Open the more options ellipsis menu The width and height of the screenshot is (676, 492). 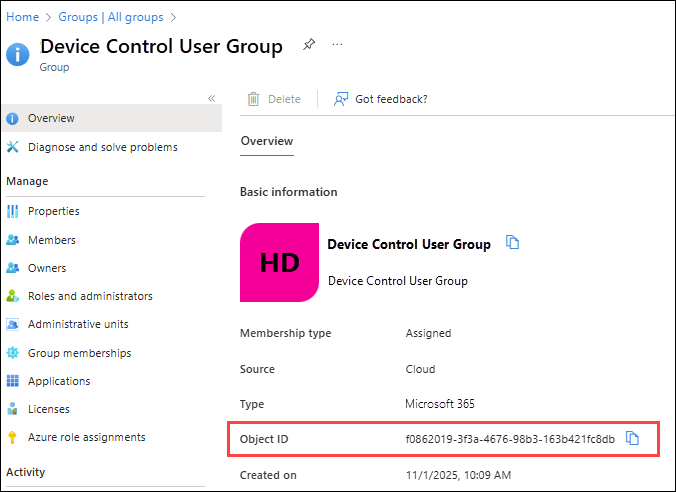[337, 46]
